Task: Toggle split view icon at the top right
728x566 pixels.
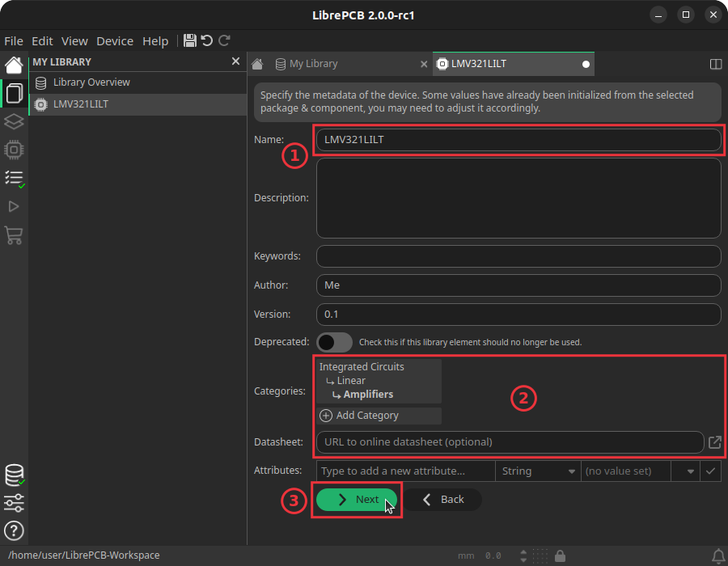Action: tap(715, 64)
